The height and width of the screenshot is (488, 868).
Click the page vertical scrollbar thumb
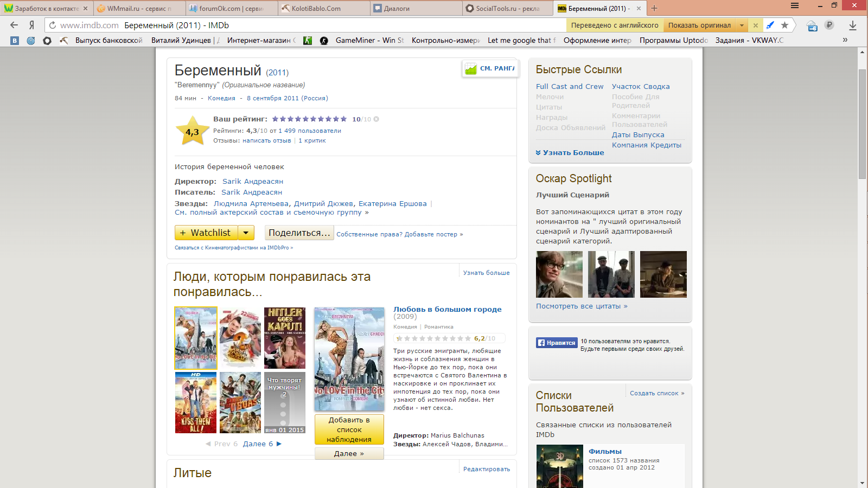coord(862,124)
